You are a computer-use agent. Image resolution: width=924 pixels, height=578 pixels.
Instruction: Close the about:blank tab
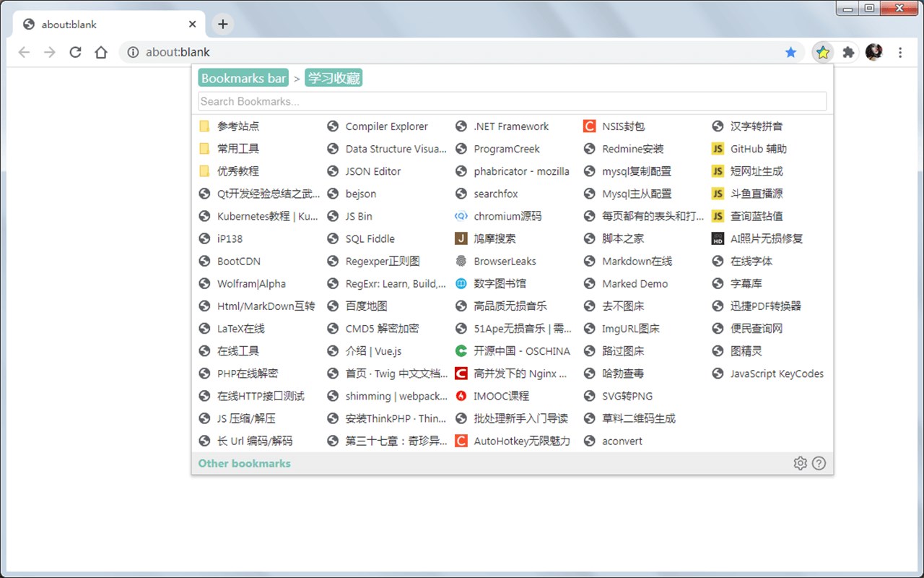click(193, 24)
